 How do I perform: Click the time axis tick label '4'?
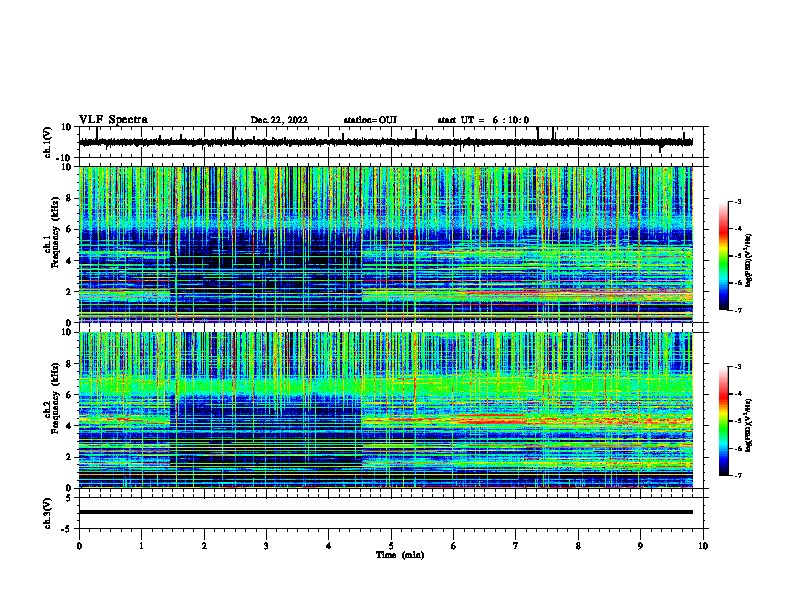[329, 546]
